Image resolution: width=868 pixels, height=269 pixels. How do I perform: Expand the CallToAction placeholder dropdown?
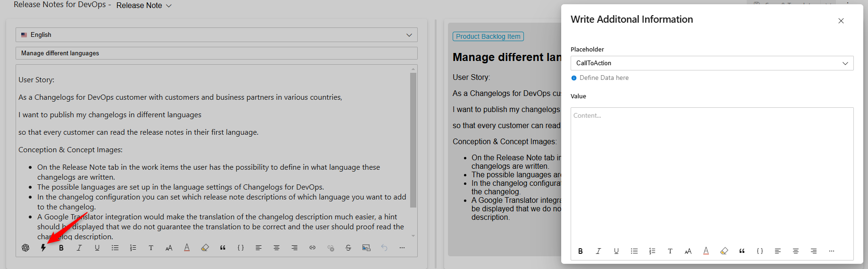(712, 63)
